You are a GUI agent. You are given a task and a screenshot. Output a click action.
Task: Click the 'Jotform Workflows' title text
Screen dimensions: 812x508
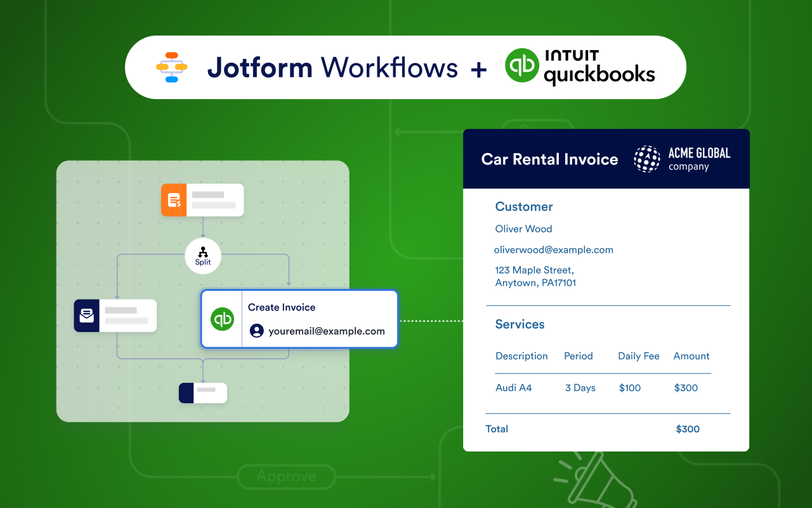click(332, 67)
